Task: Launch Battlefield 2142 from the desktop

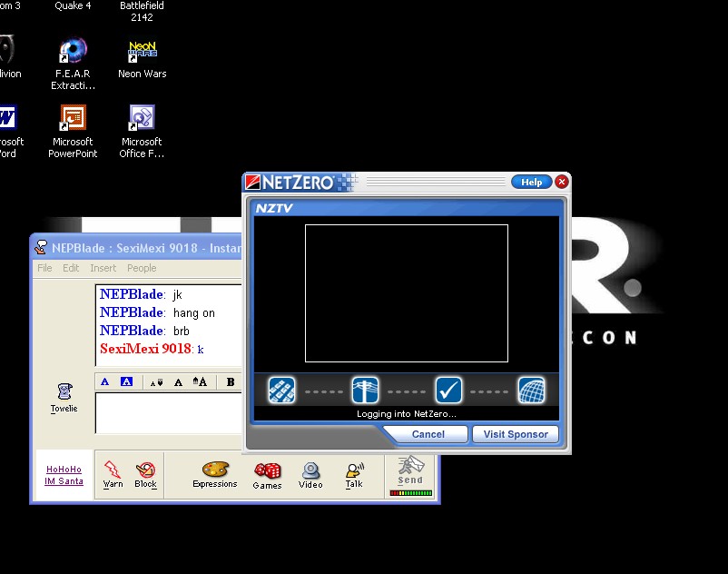Action: coord(142,11)
